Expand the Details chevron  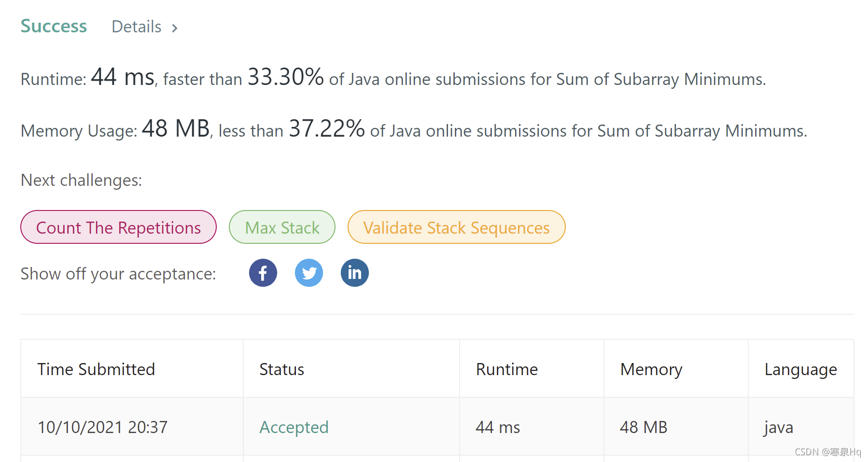tap(175, 28)
